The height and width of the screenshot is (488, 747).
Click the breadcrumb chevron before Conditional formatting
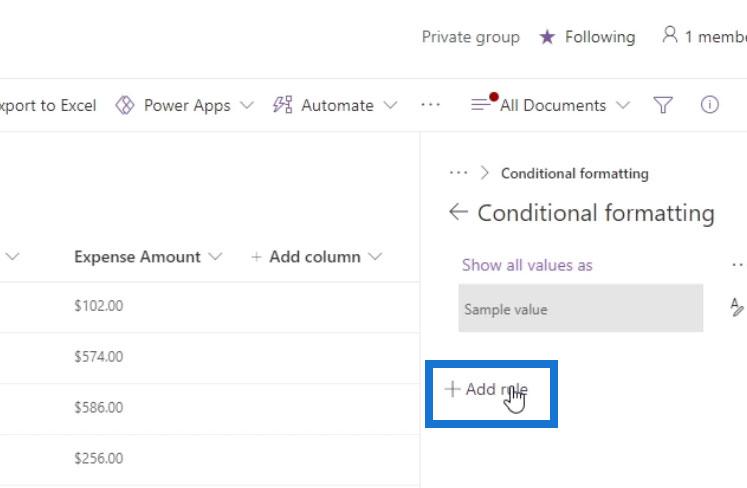pos(485,173)
